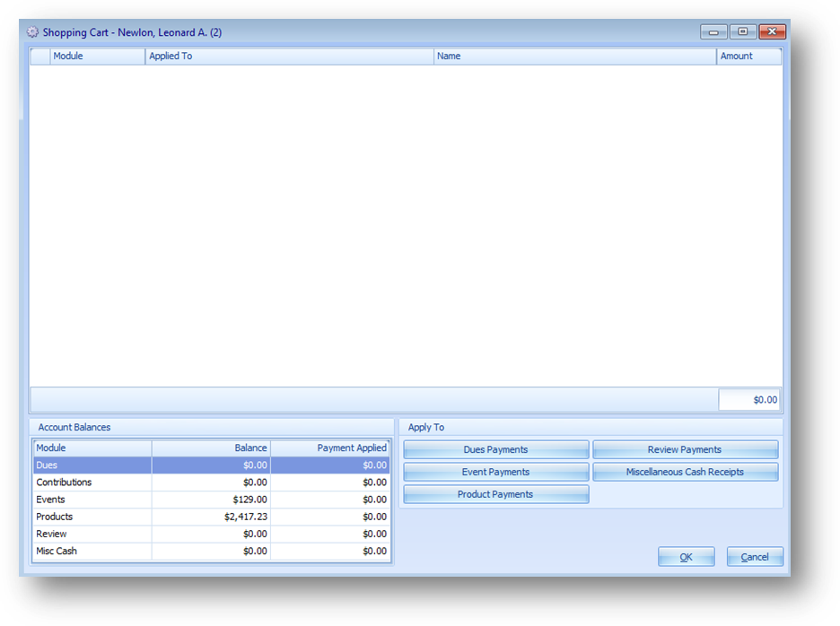Click the $2,417.23 Products balance cell
The image size is (840, 626).
tap(211, 517)
